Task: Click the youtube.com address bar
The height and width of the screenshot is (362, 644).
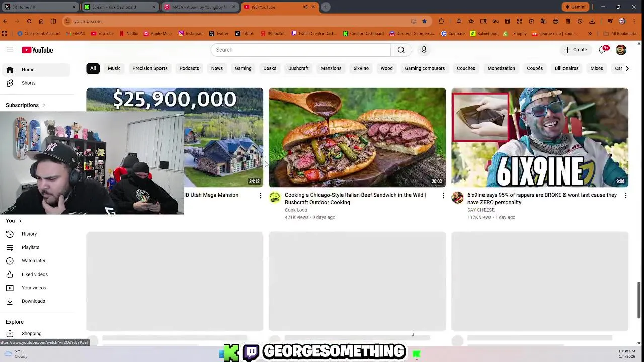Action: pos(247,21)
